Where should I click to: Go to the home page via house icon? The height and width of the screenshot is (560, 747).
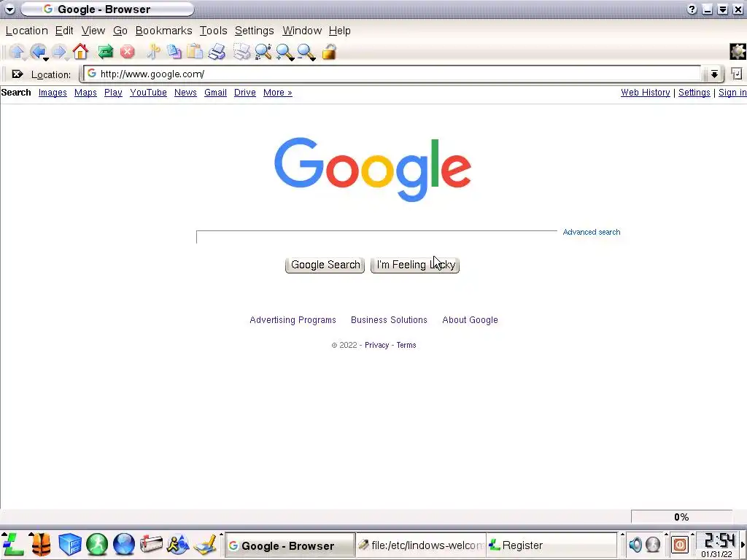(80, 52)
